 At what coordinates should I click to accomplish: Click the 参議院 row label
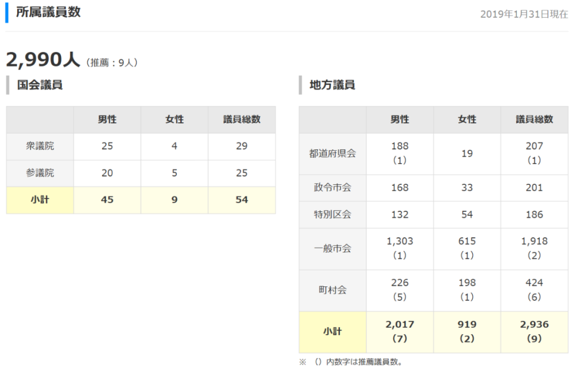pos(40,173)
